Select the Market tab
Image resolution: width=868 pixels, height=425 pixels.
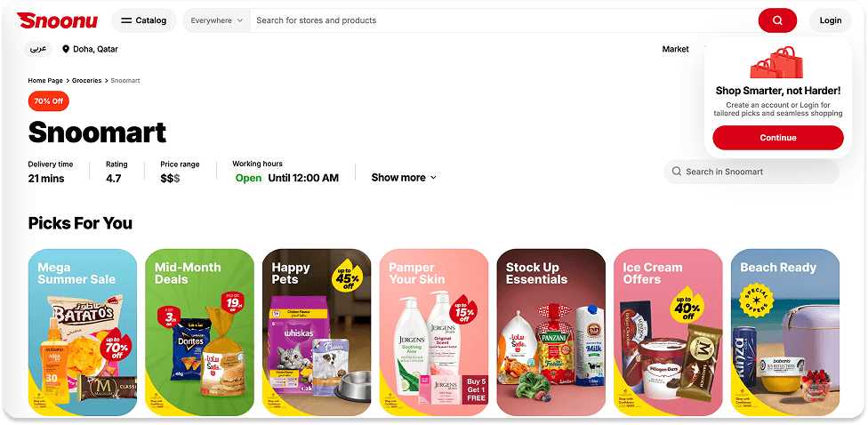click(675, 49)
